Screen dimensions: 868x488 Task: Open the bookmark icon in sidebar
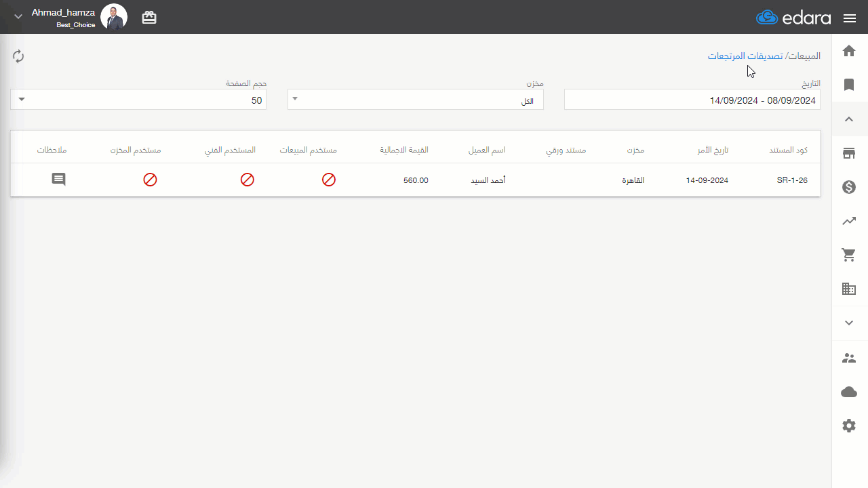[x=849, y=85]
